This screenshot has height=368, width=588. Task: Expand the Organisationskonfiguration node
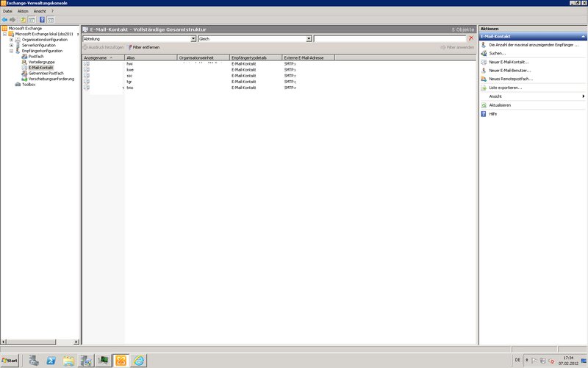11,40
